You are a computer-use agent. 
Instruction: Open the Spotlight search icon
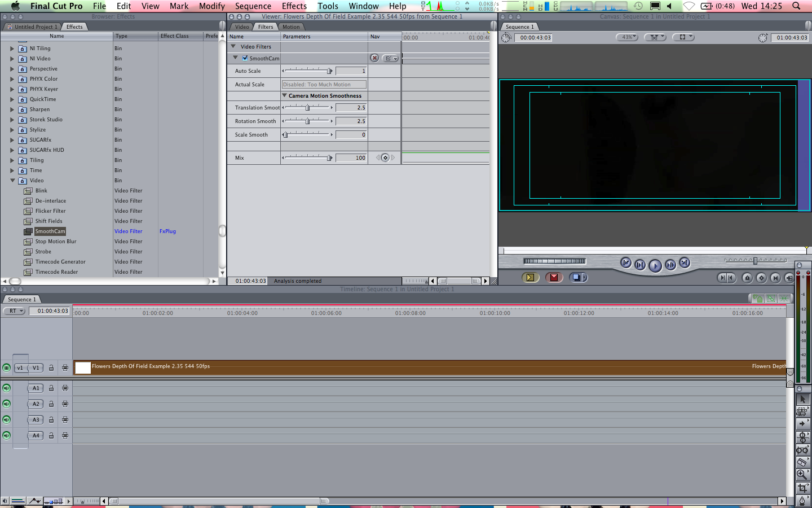[796, 6]
